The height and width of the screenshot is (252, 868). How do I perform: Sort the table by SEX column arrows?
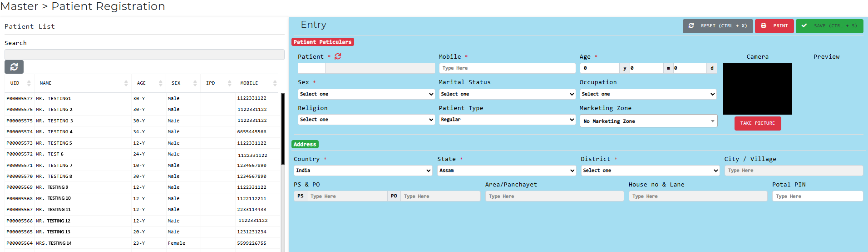point(195,83)
